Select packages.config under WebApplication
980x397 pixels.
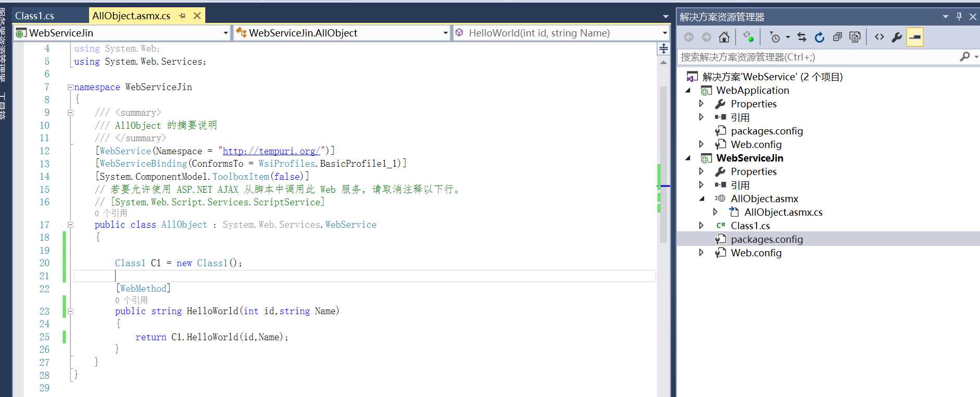(x=766, y=131)
